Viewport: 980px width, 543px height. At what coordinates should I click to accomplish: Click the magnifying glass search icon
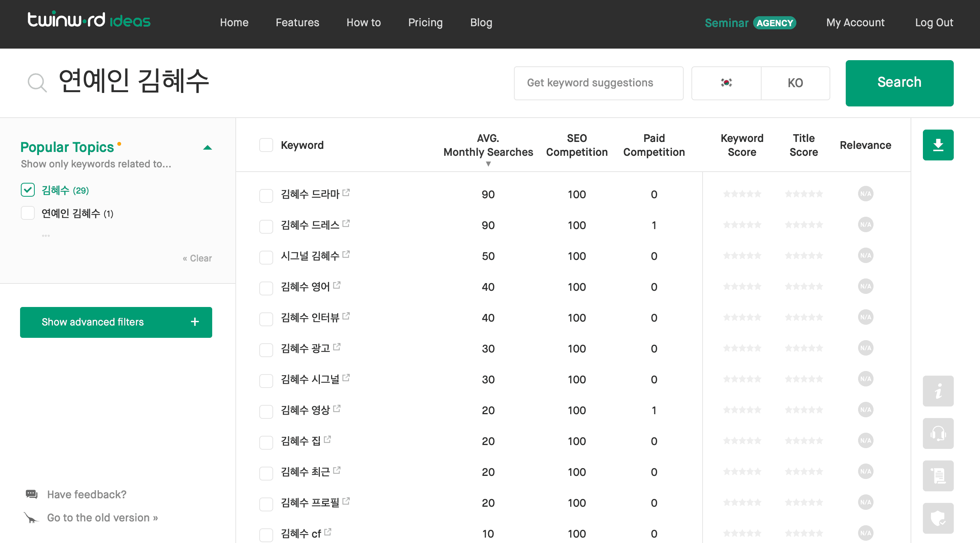37,81
